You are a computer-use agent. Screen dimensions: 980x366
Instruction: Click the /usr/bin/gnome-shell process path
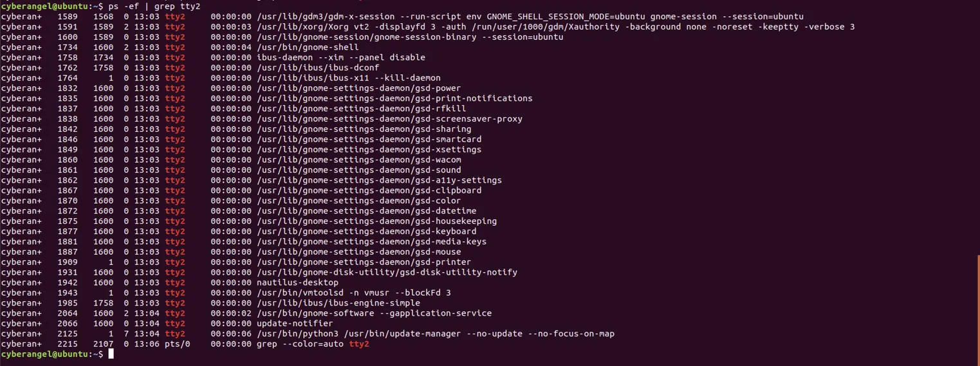point(308,47)
